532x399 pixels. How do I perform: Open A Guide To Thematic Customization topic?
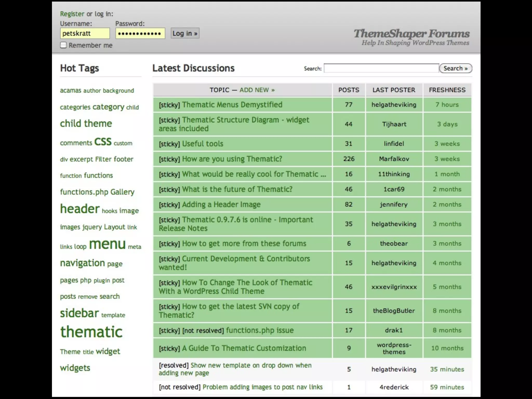click(244, 348)
